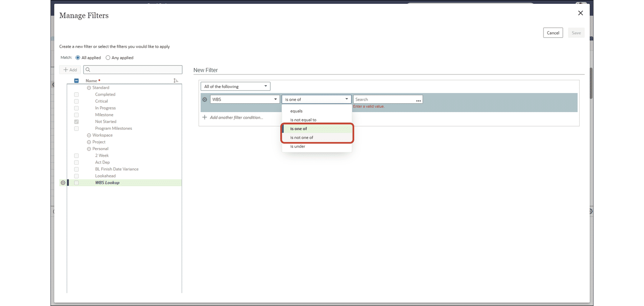Collapse the Standard group circle icon
Image resolution: width=644 pixels, height=306 pixels.
tap(89, 88)
